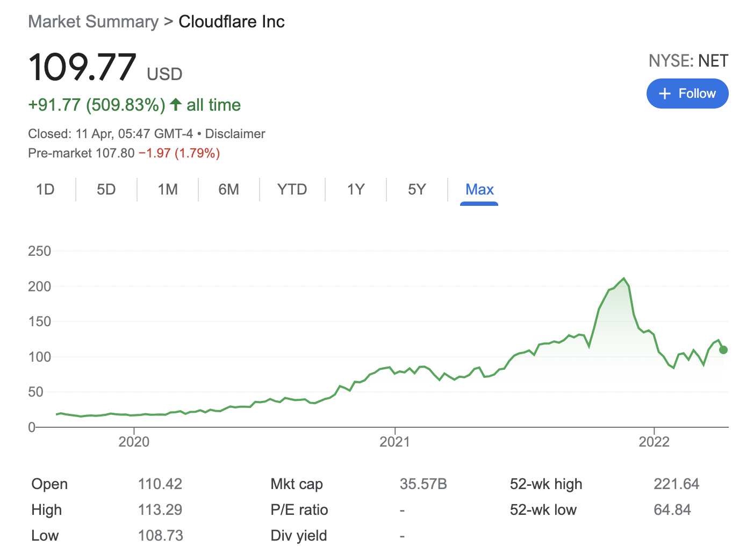Click the NYSE: NET ticker label

688,61
